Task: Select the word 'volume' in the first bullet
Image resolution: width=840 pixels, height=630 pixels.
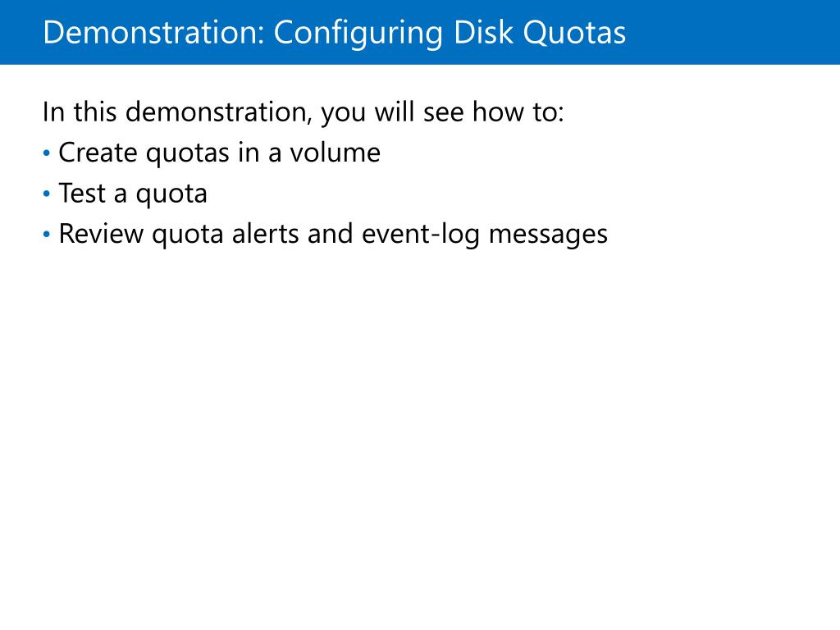Action: pos(336,152)
